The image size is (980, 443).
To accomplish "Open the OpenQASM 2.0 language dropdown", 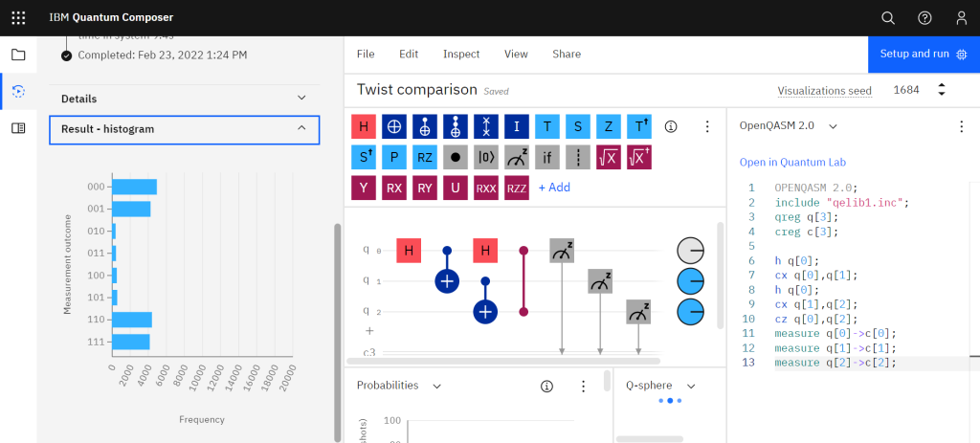I will click(833, 125).
